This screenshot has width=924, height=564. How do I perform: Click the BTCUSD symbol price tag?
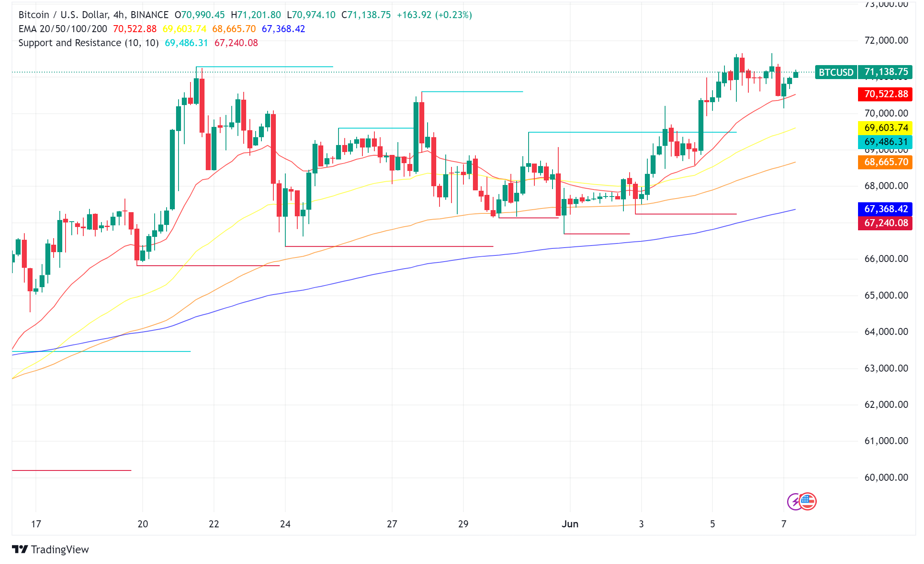[836, 72]
